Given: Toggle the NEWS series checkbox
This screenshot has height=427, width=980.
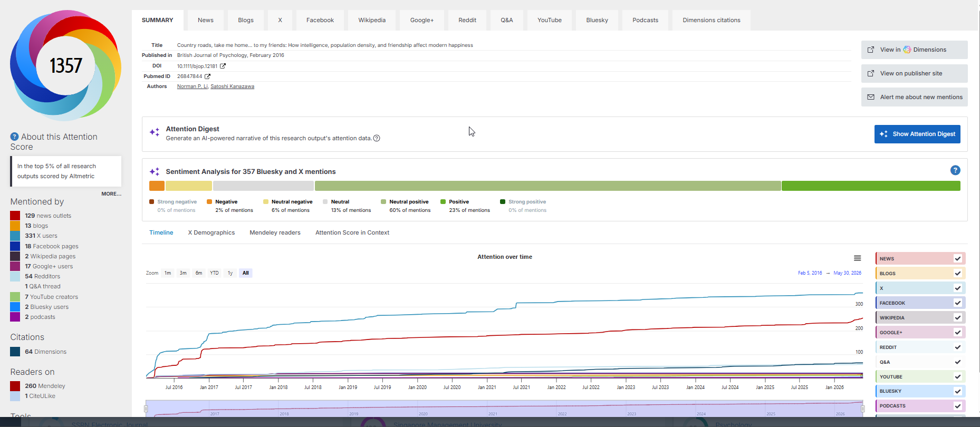Looking at the screenshot, I should coord(958,258).
